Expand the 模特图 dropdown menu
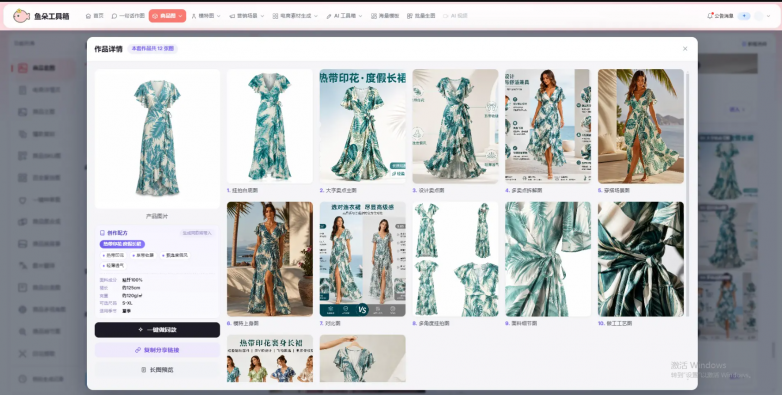The width and height of the screenshot is (782, 395). (x=206, y=16)
